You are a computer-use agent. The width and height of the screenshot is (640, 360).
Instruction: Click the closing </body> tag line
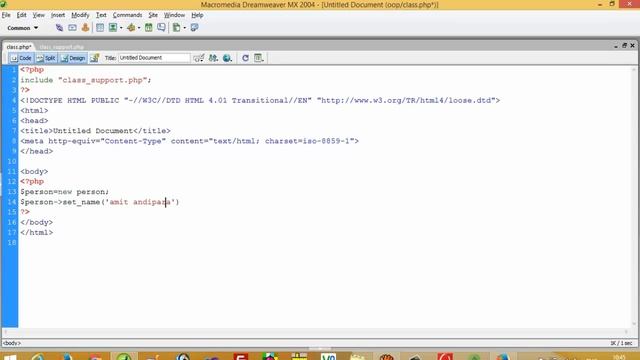tap(36, 222)
